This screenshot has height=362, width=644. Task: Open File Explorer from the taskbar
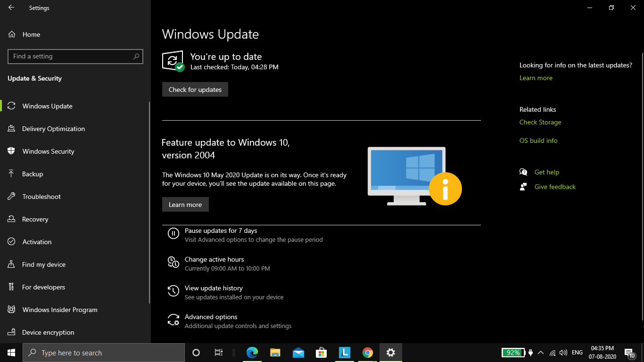(x=275, y=353)
